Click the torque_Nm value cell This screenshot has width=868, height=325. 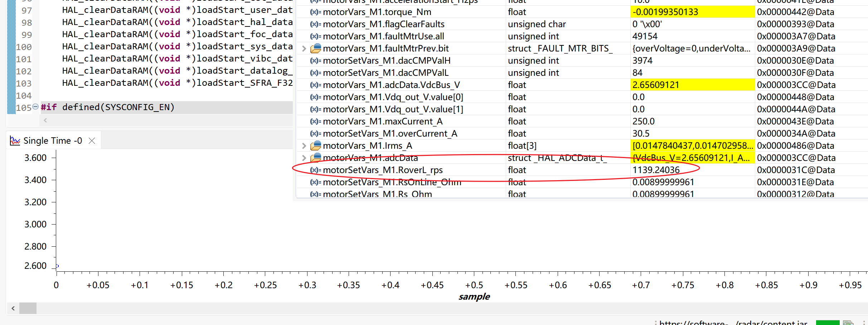692,12
